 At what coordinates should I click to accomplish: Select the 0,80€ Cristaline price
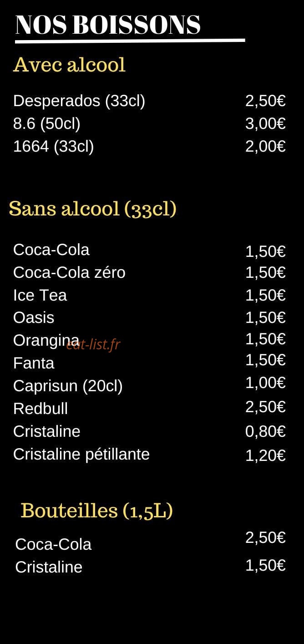pyautogui.click(x=265, y=431)
